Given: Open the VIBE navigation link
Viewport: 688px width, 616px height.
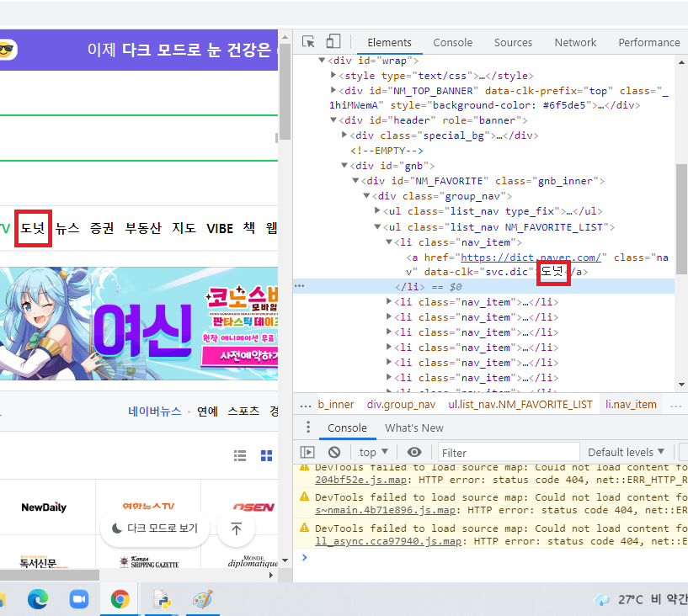Looking at the screenshot, I should click(220, 228).
